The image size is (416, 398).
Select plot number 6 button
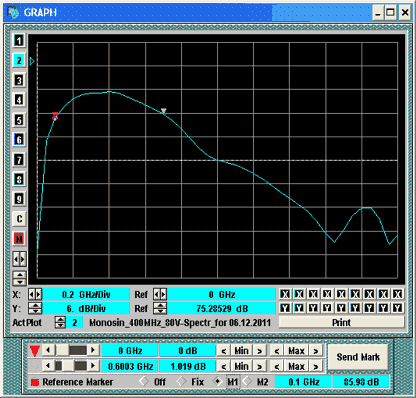click(x=19, y=139)
